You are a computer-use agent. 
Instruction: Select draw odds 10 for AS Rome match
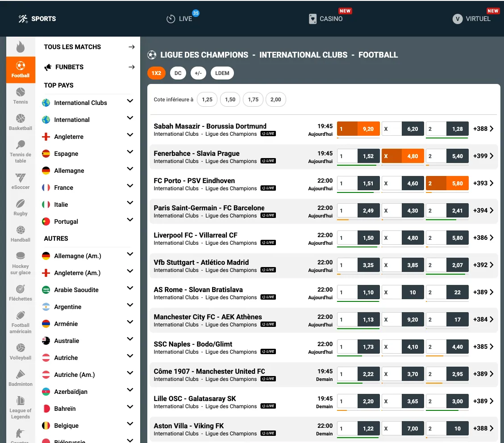pyautogui.click(x=403, y=293)
